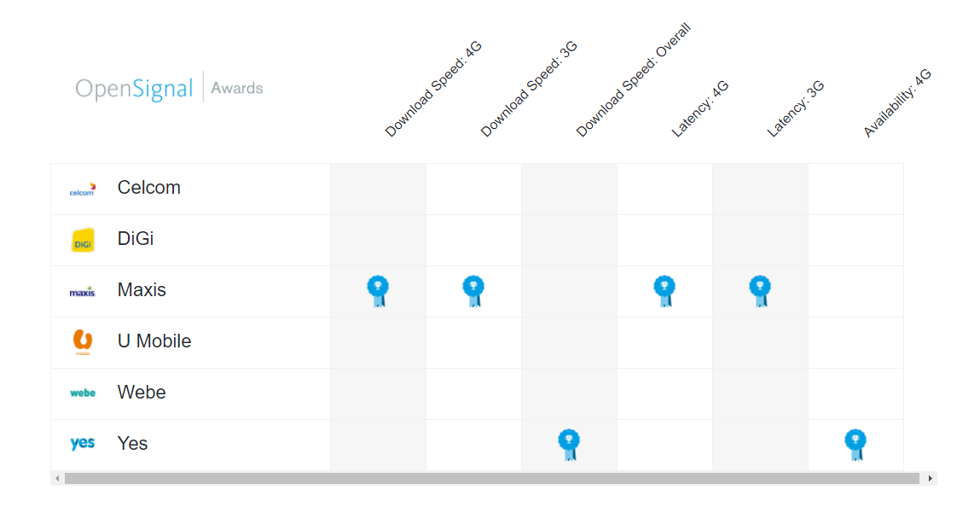Click the Availability: 4G column header
Image resolution: width=980 pixels, height=507 pixels.
tap(897, 102)
